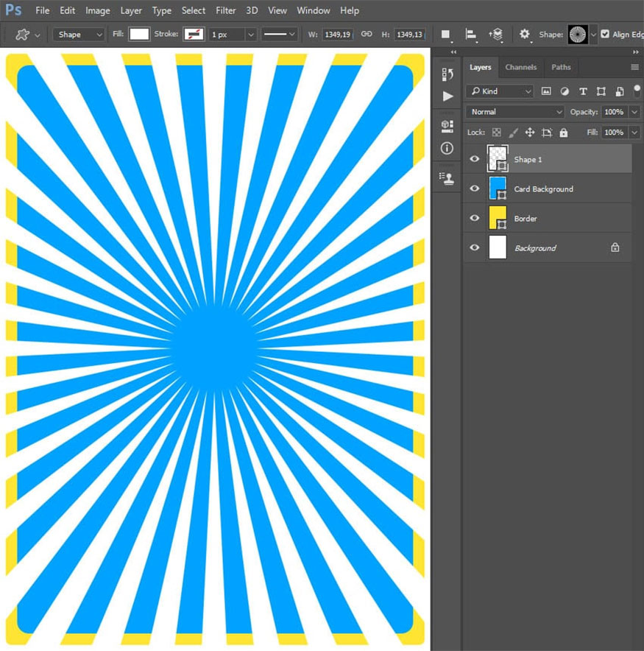Link width and height chain icon
This screenshot has width=644, height=651.
[367, 35]
